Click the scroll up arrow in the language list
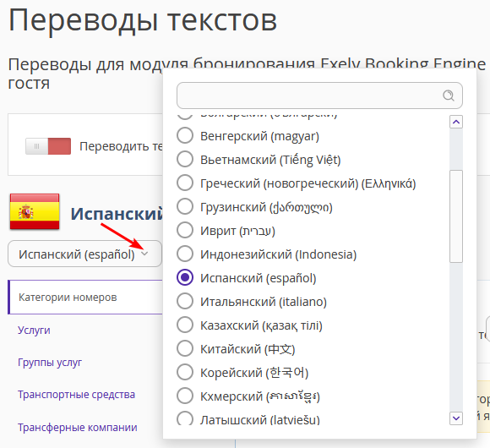Viewport: 490px width, 448px height. point(456,122)
